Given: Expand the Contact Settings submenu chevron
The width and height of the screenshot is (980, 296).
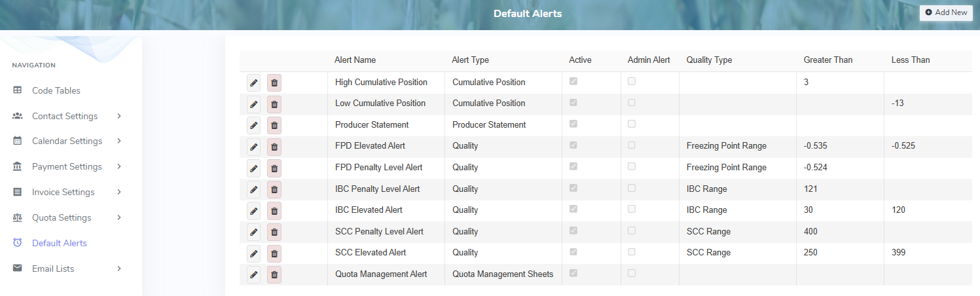Looking at the screenshot, I should point(119,116).
